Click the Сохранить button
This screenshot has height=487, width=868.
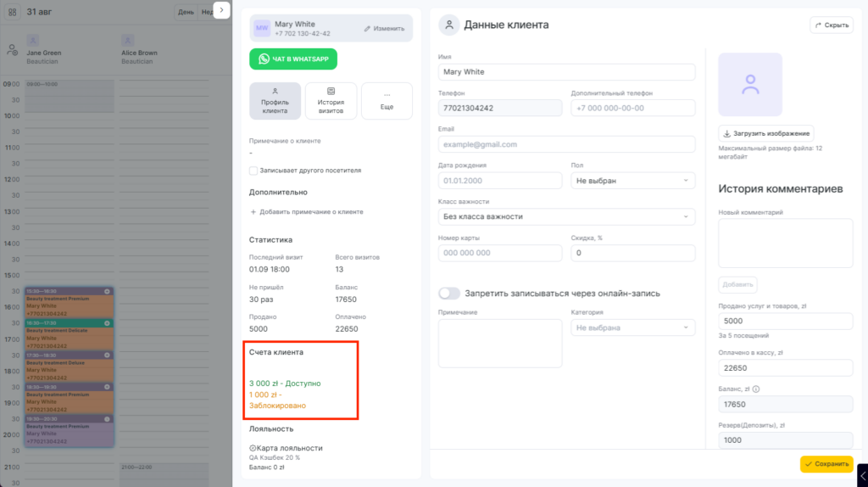(826, 464)
